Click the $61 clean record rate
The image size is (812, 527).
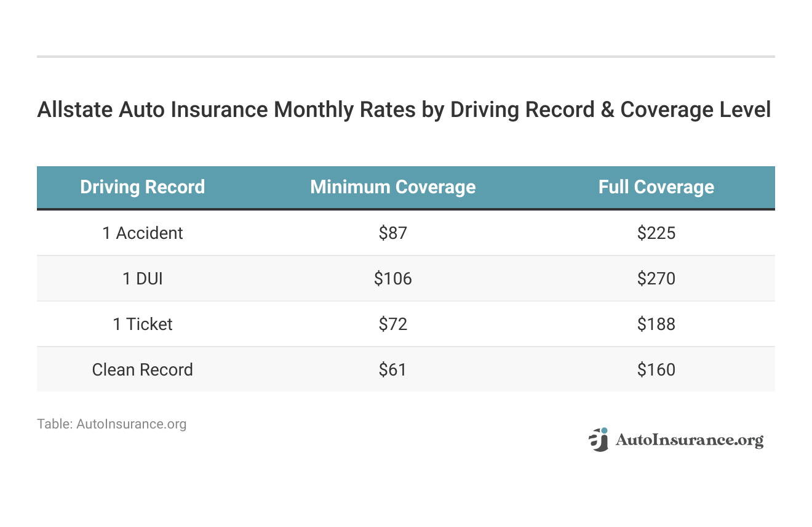392,369
